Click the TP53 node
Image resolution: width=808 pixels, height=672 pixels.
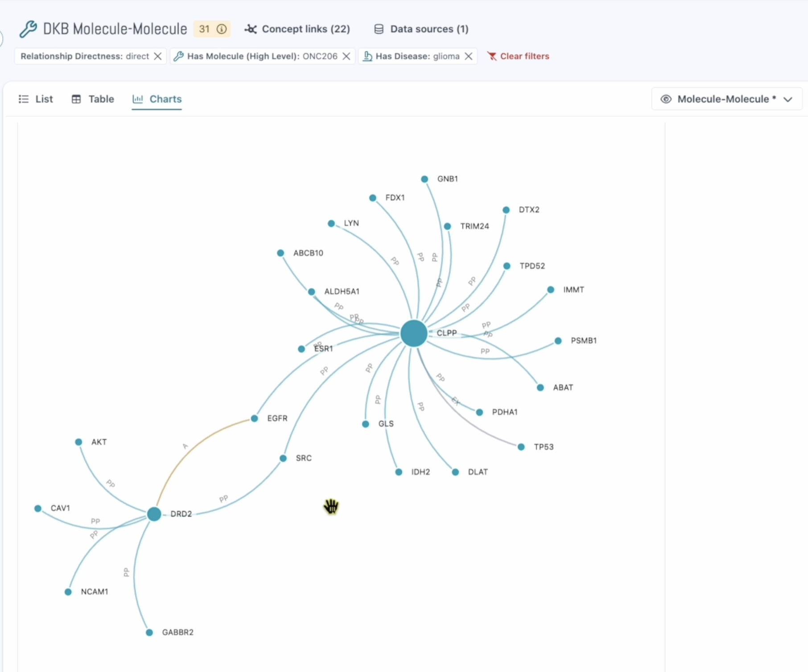click(521, 447)
